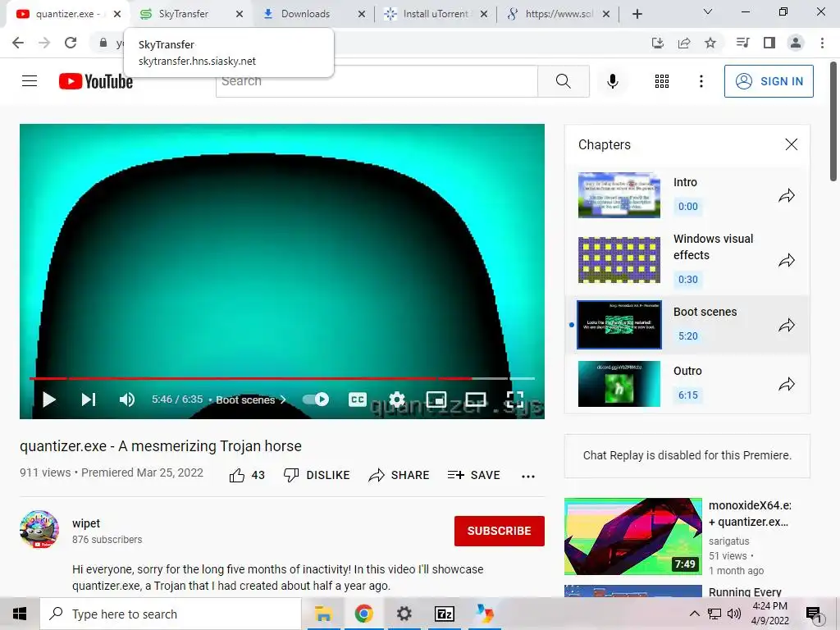840x630 pixels.
Task: Close the Chapters panel
Action: 792,144
